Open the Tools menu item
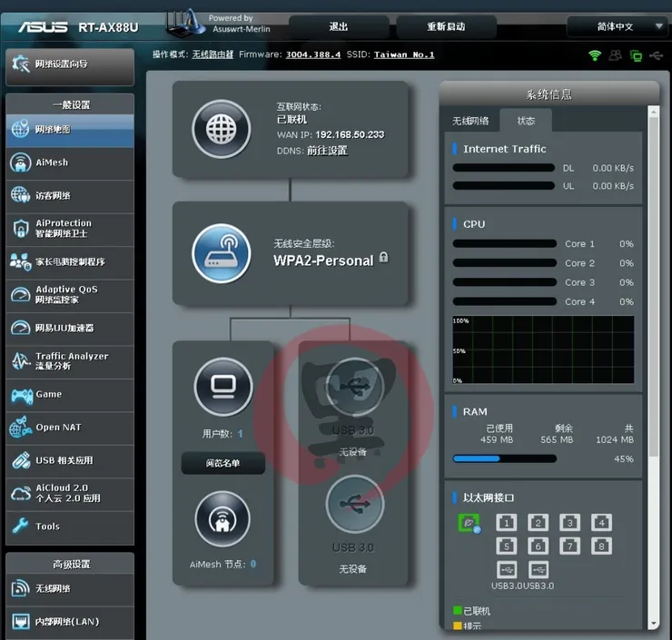This screenshot has width=672, height=640. [x=70, y=527]
